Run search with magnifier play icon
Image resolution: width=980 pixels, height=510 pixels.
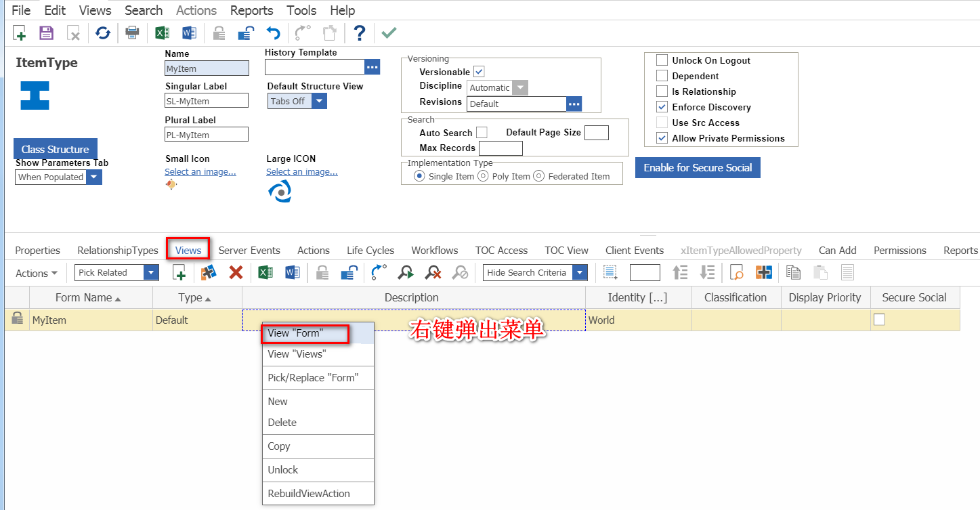(x=406, y=273)
